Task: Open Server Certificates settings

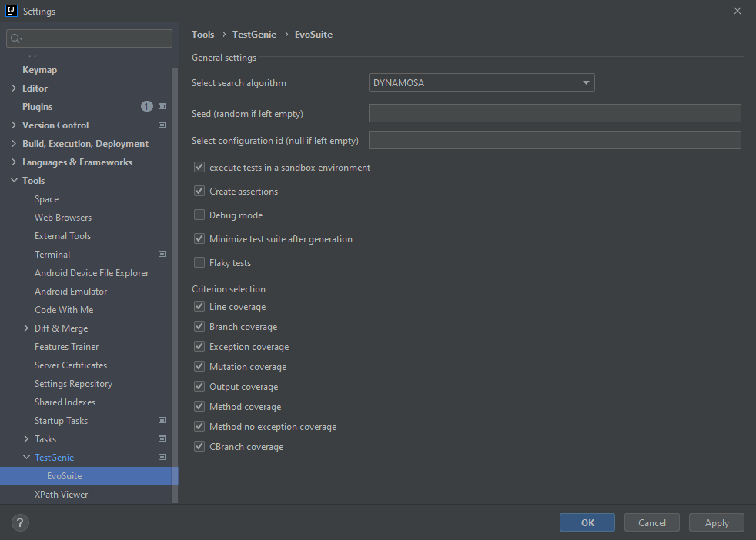Action: click(x=71, y=365)
